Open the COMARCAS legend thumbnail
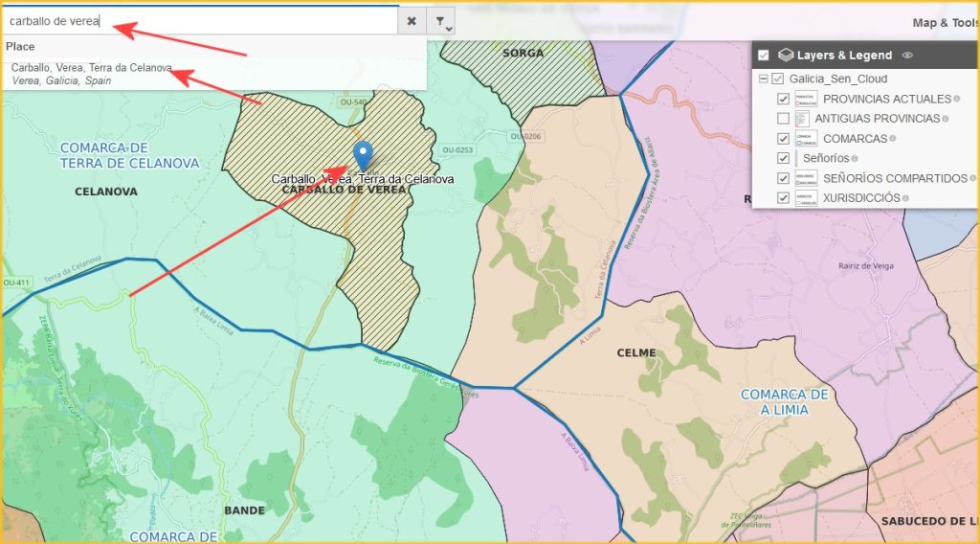980x544 pixels. (x=806, y=139)
